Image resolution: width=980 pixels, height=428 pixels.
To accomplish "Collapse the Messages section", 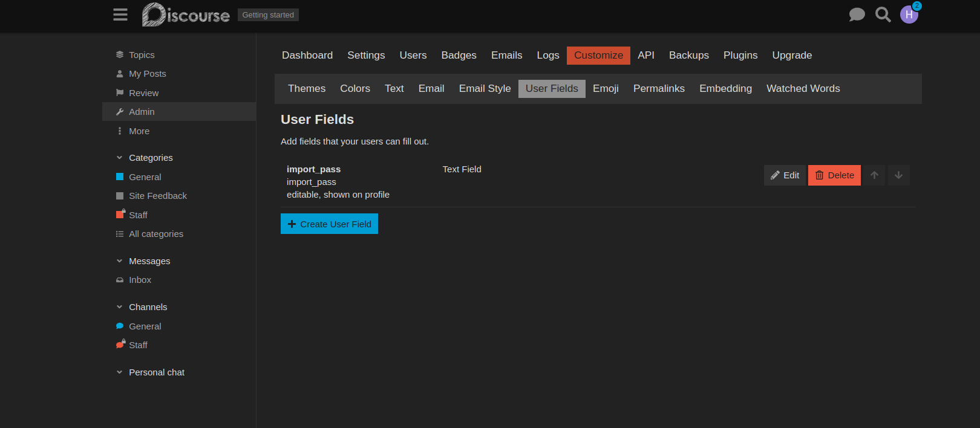I will [x=120, y=261].
